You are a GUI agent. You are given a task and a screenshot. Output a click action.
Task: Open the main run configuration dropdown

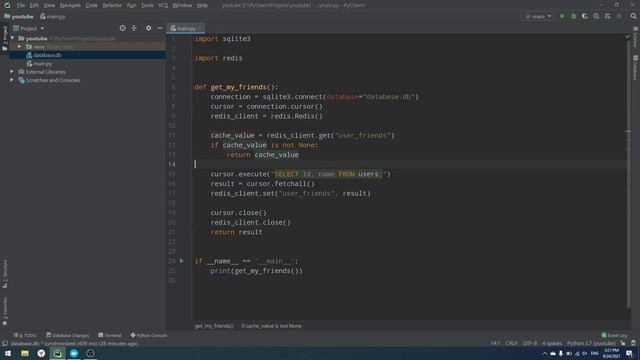click(x=538, y=16)
